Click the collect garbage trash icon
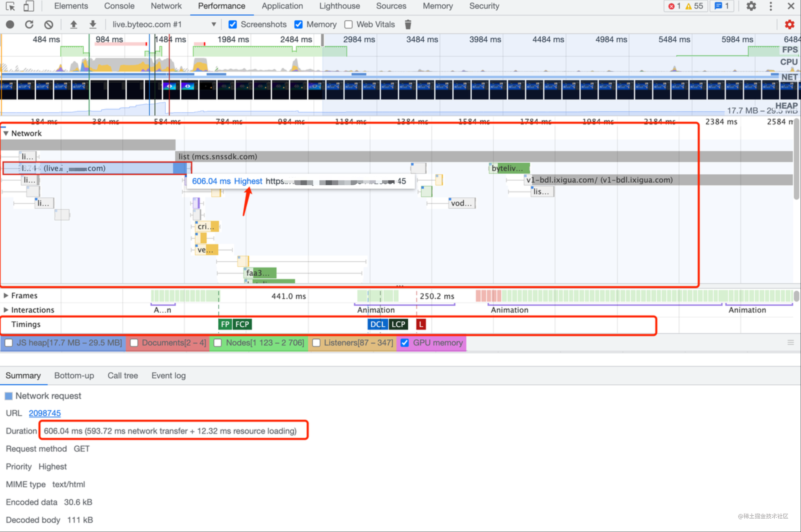Screen dimensions: 801x532 point(408,24)
